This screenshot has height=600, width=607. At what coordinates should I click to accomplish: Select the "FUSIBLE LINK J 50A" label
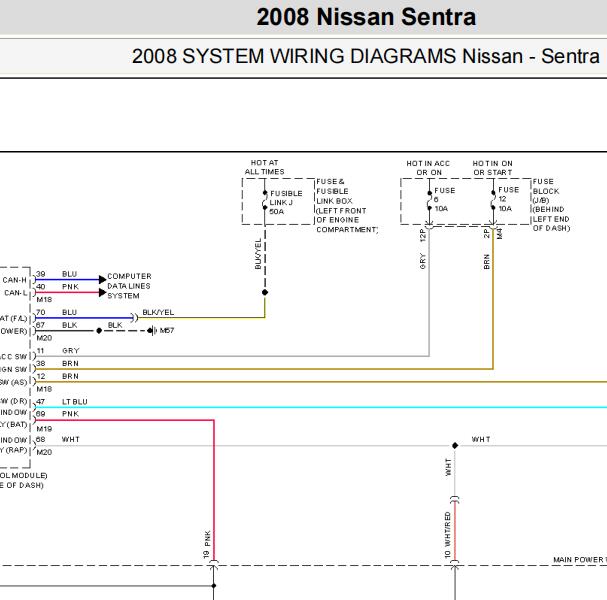coord(286,202)
